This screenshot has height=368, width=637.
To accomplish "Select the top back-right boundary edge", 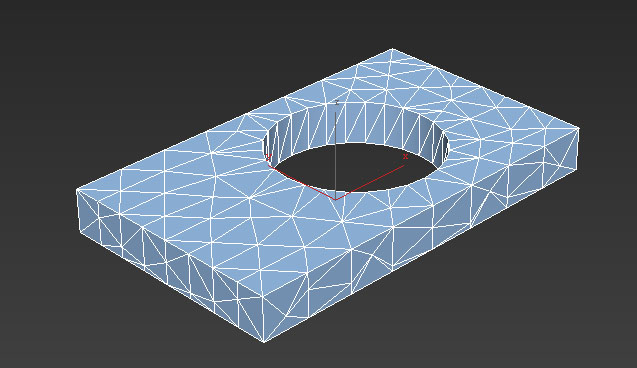I will pyautogui.click(x=485, y=89).
